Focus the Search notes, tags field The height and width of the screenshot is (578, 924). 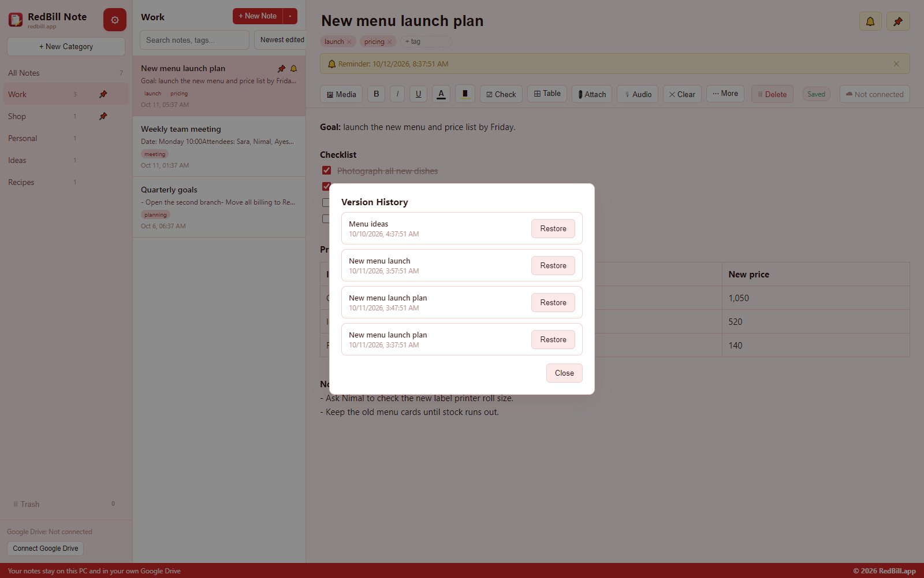195,40
